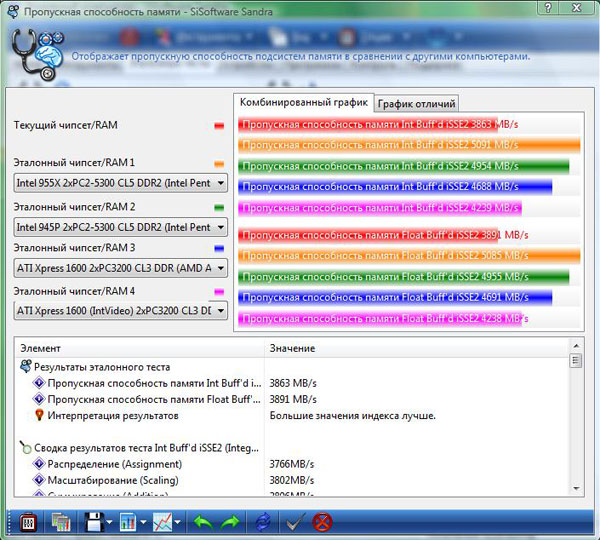Image resolution: width=600 pixels, height=540 pixels.
Task: Click green bar Int Buff'd iSSE2 4954 MB/s
Action: coord(404,166)
